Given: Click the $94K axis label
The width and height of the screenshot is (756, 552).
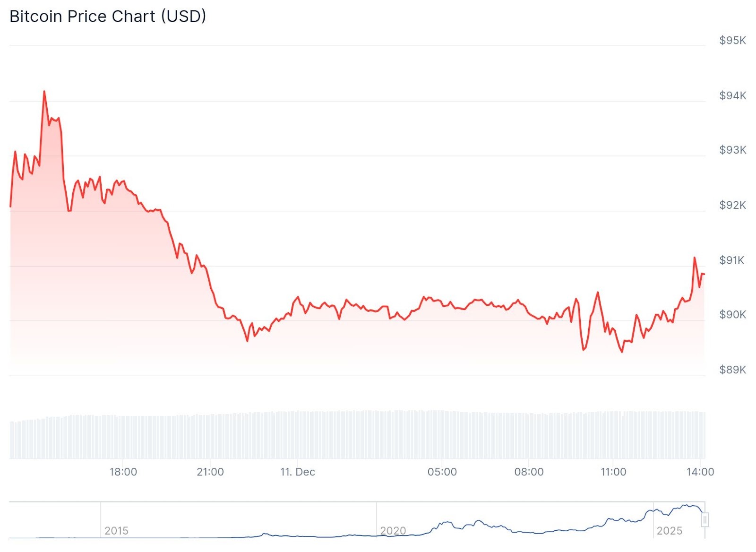Looking at the screenshot, I should pos(732,95).
